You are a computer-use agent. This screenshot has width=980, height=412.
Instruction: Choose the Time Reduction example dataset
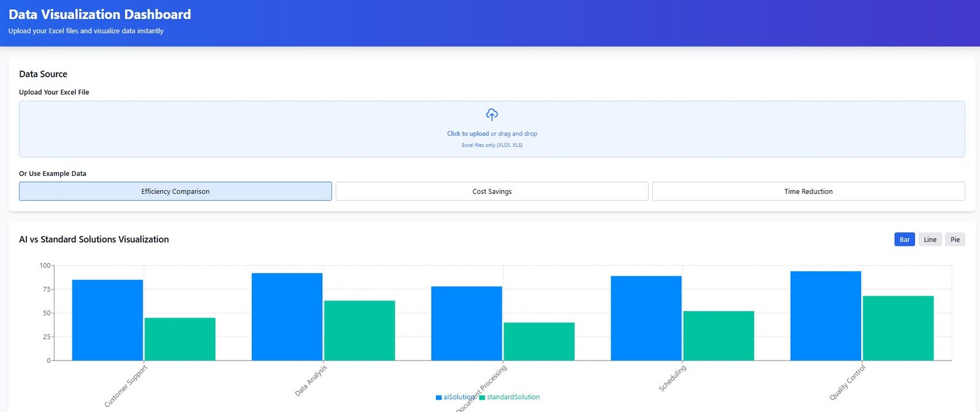(809, 191)
